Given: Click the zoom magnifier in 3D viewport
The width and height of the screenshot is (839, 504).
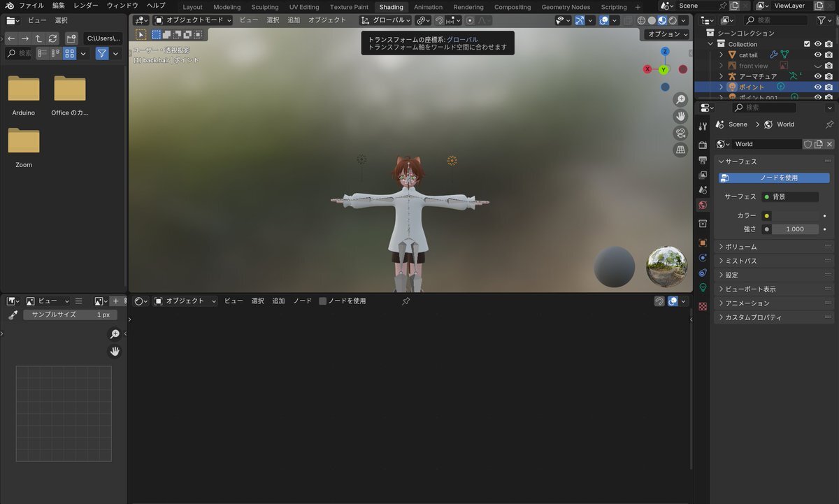Looking at the screenshot, I should pyautogui.click(x=680, y=100).
